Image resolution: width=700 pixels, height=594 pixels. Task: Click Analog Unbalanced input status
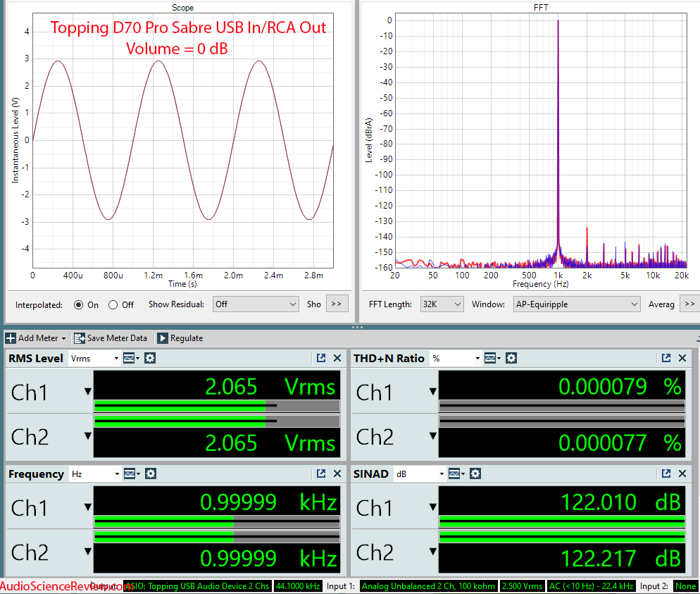(x=429, y=586)
